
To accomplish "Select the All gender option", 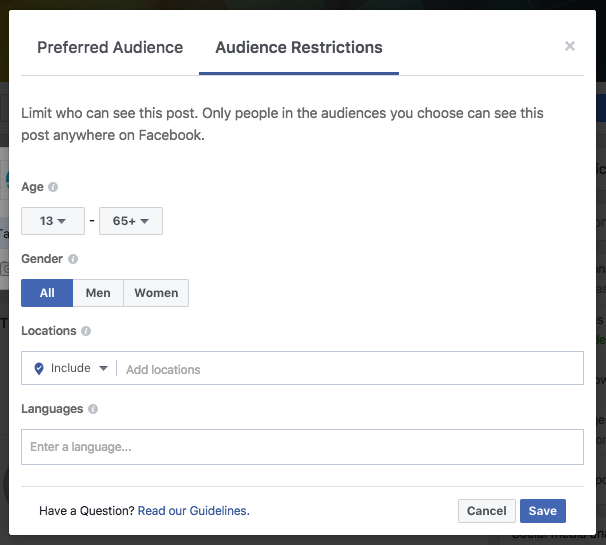I will (47, 293).
